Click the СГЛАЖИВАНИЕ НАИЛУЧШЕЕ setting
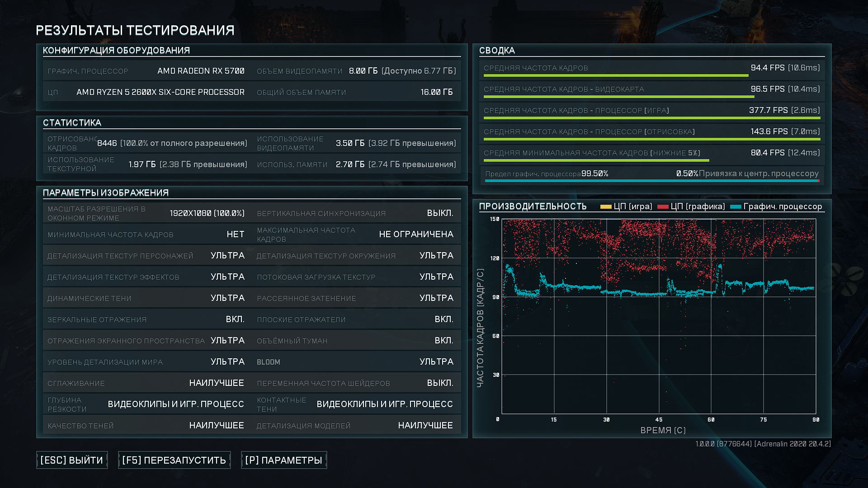Image resolution: width=868 pixels, height=488 pixels. click(216, 383)
